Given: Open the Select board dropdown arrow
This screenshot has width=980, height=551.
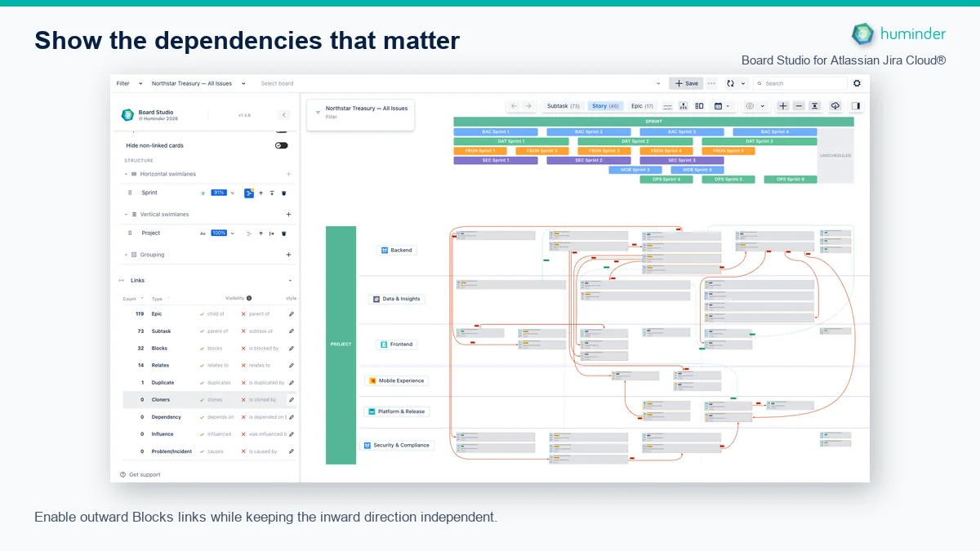Looking at the screenshot, I should (658, 83).
